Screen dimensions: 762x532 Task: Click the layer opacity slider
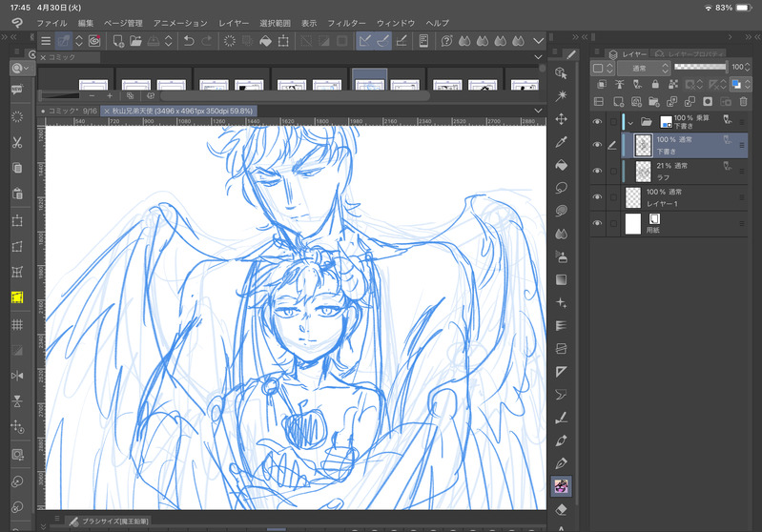700,67
